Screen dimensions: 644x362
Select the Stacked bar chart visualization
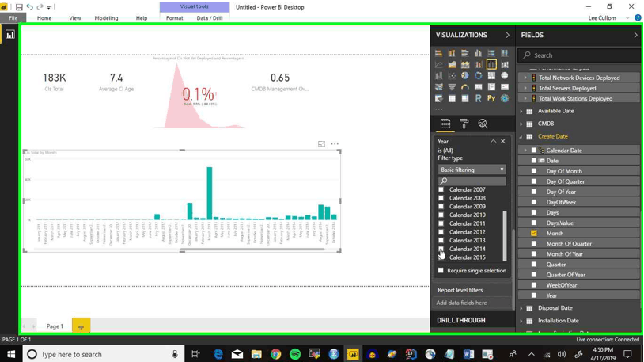(x=438, y=53)
